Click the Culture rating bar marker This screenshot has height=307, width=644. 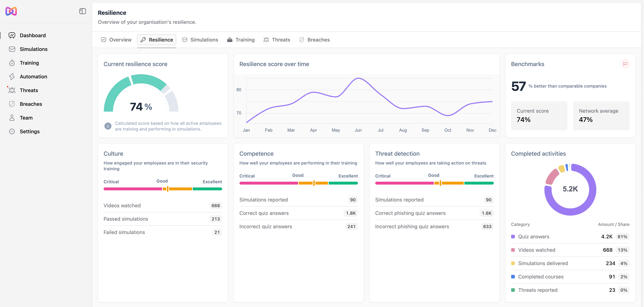click(167, 189)
